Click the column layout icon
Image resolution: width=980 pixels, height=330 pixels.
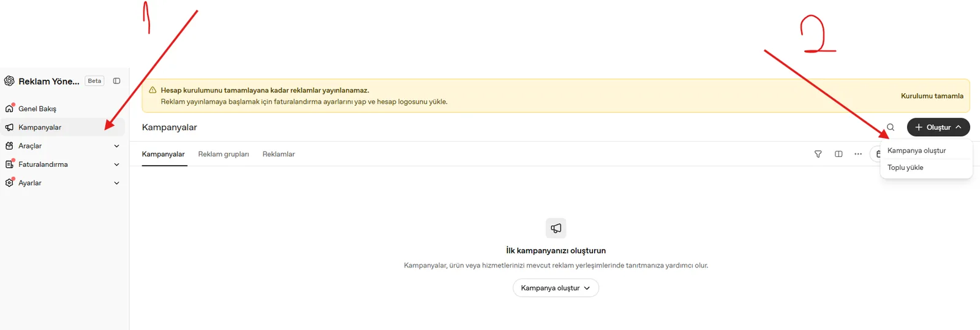[839, 154]
